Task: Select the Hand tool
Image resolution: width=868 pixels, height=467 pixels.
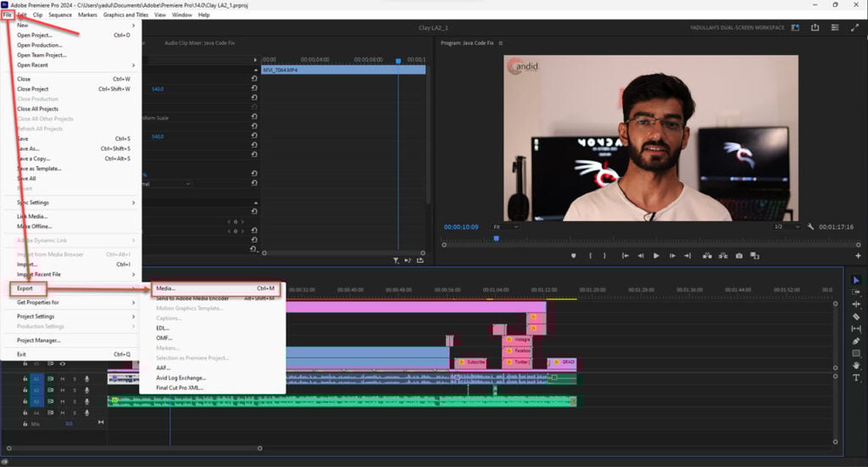Action: (856, 365)
